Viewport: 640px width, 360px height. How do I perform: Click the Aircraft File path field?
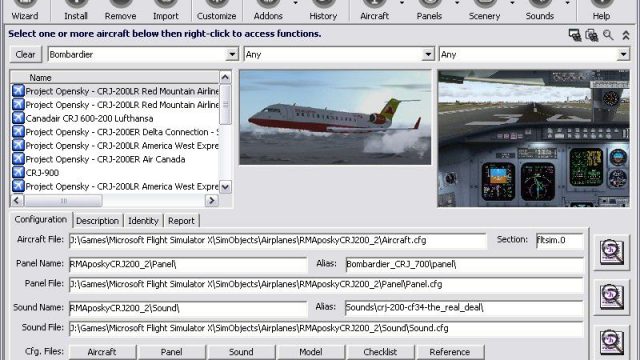point(278,240)
